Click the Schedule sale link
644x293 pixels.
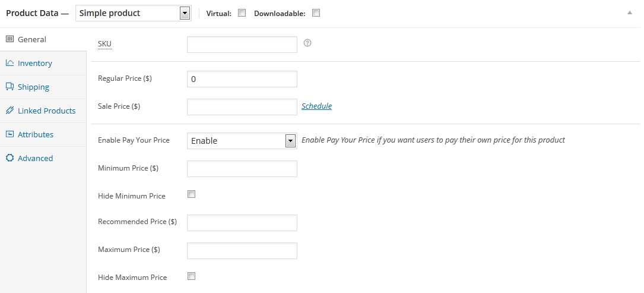pyautogui.click(x=316, y=106)
